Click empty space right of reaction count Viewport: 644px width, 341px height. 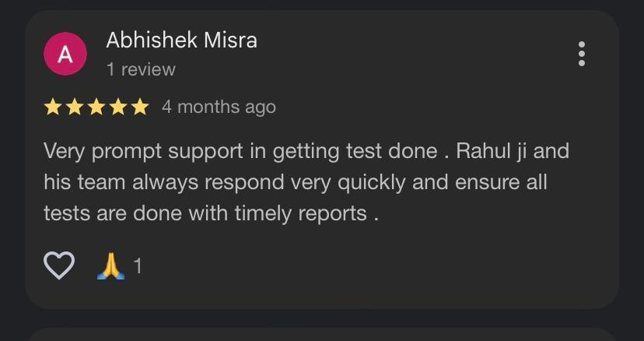350,266
